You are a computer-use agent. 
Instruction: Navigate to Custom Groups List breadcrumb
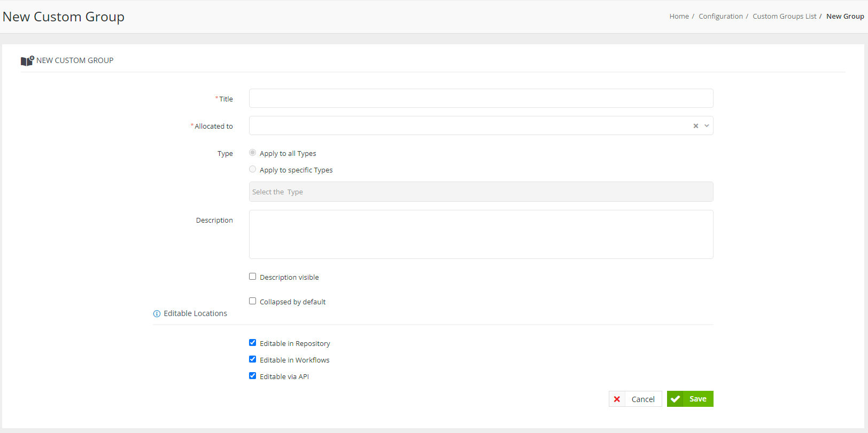coord(785,17)
